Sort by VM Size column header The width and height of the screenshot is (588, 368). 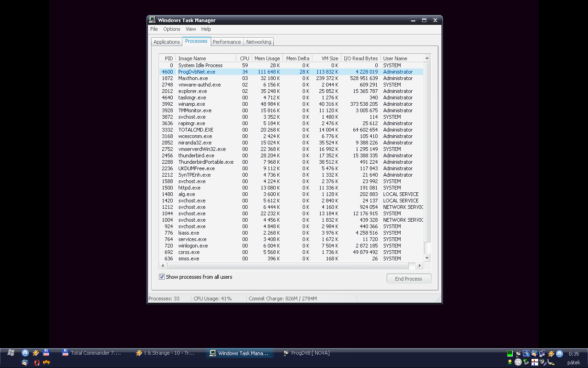tap(327, 58)
